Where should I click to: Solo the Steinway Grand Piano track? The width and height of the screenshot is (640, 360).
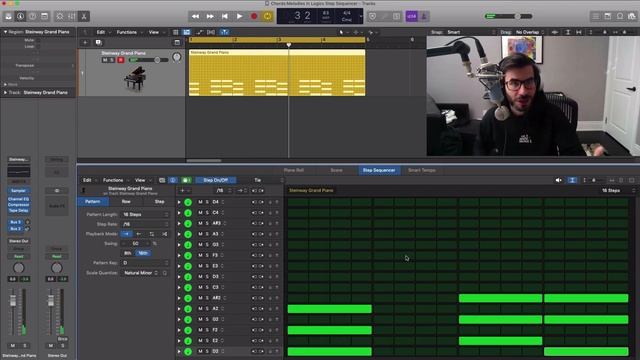(112, 60)
